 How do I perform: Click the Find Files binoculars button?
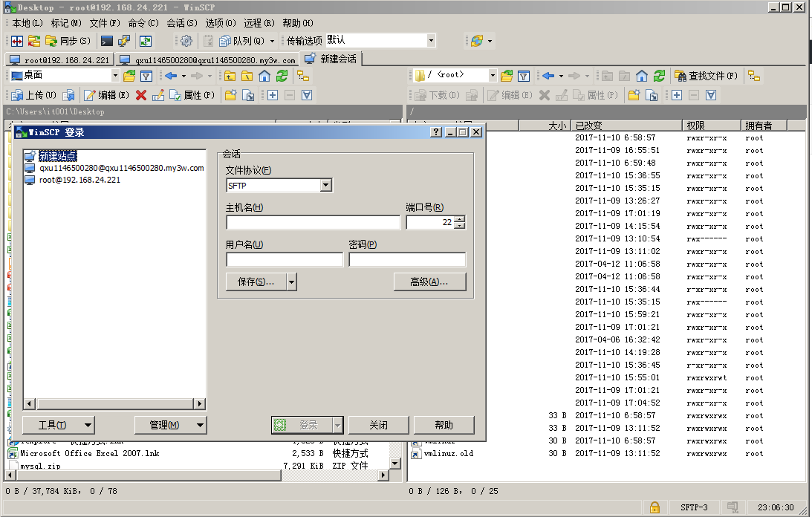tap(705, 77)
